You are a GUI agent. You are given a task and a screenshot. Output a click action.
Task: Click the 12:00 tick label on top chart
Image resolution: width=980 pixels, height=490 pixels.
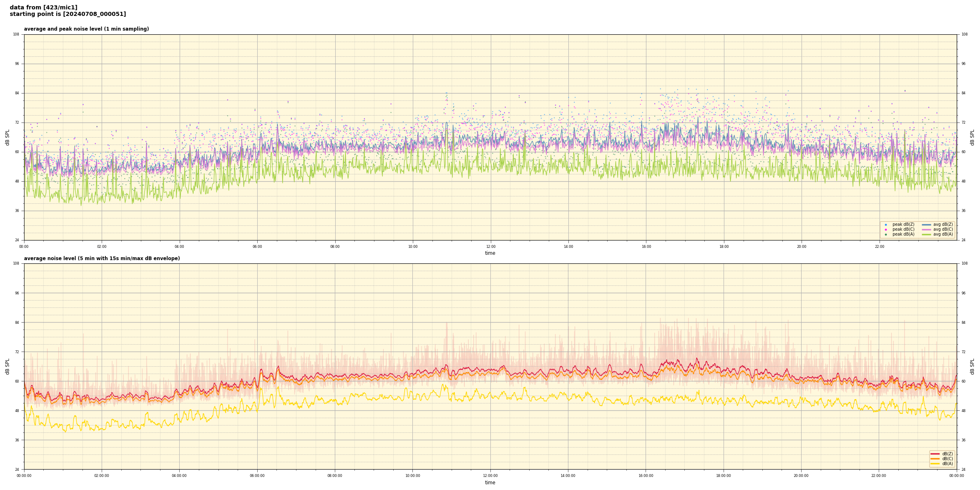tap(490, 247)
